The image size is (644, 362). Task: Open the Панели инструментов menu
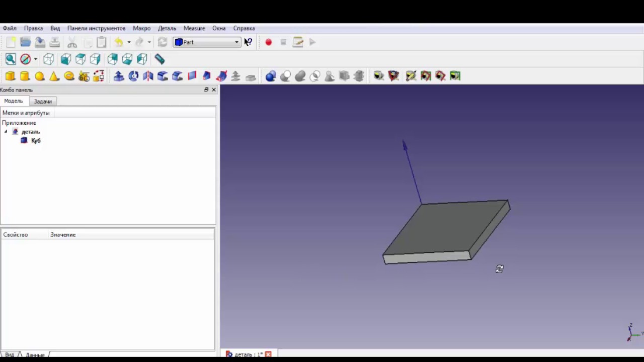[x=96, y=28]
